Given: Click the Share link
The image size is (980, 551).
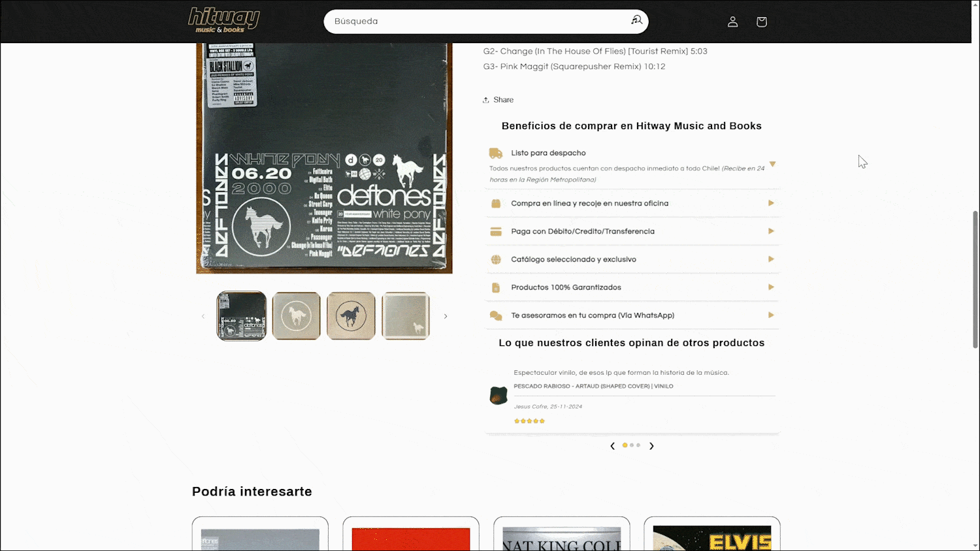Looking at the screenshot, I should point(498,100).
